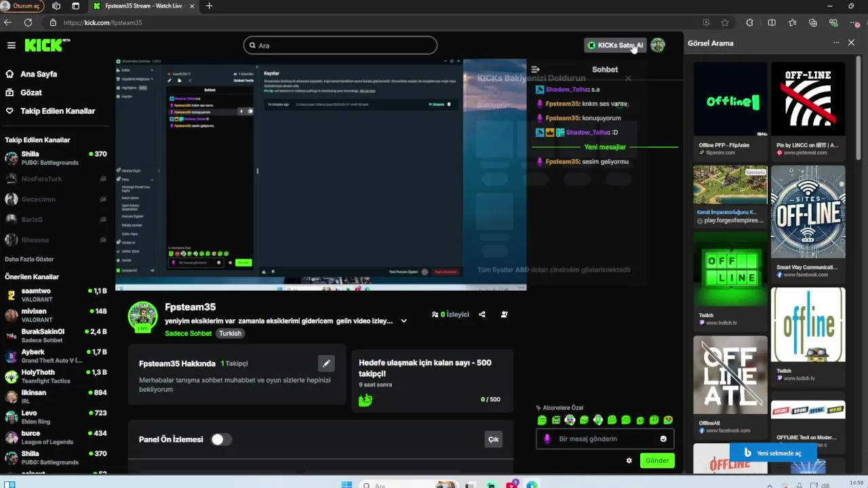Viewport: 868px width, 488px height.
Task: Open Gözat in the sidebar
Action: [x=31, y=92]
